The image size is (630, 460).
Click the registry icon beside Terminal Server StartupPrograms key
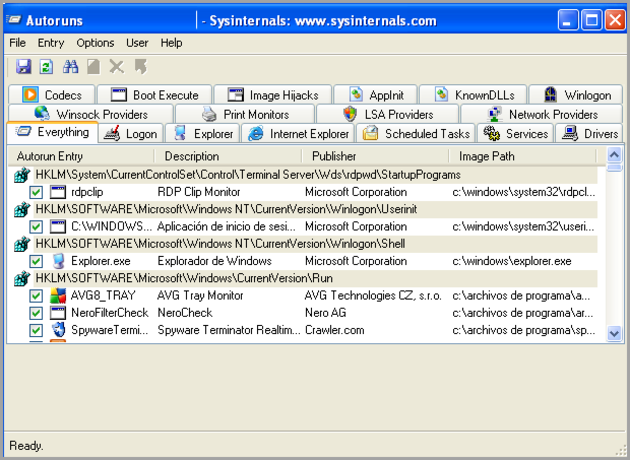point(22,175)
